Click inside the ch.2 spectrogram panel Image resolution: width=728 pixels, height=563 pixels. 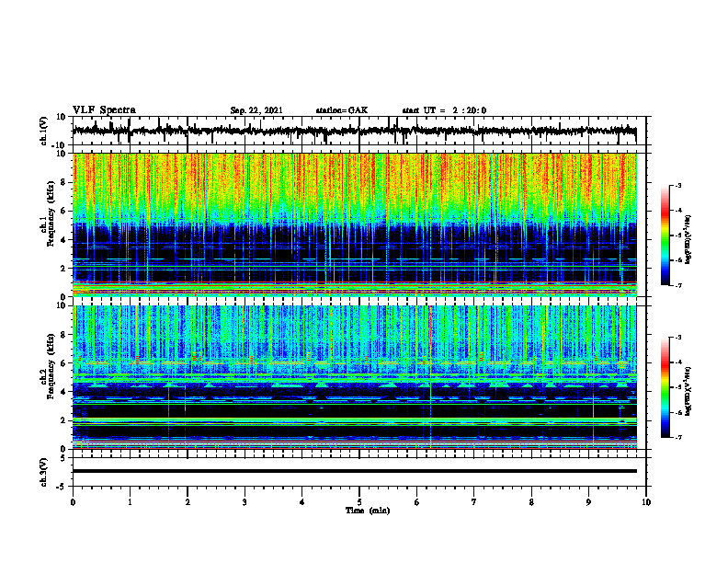point(354,377)
